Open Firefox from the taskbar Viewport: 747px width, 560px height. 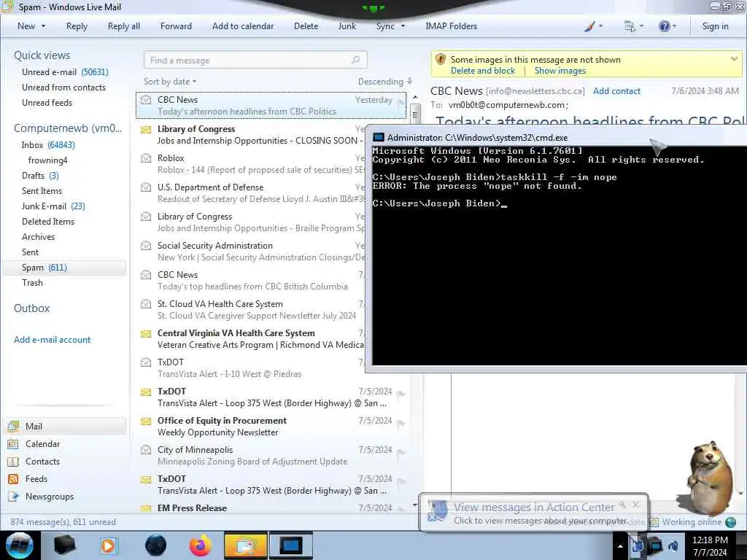(200, 545)
